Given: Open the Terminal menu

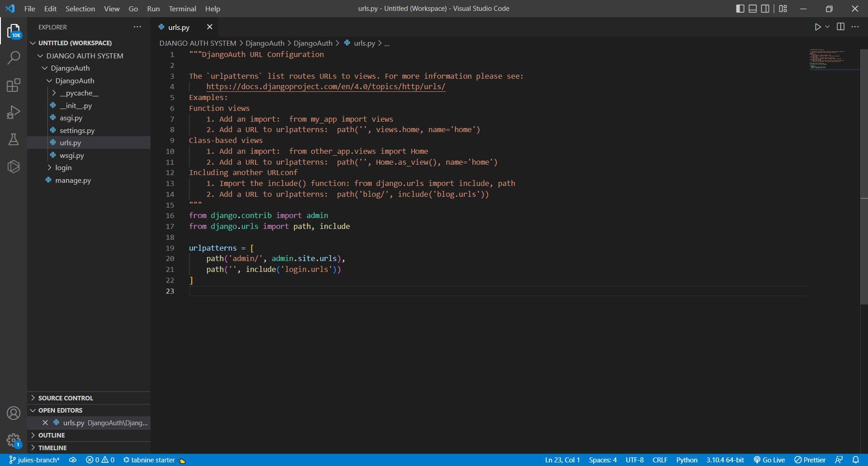Looking at the screenshot, I should [182, 9].
